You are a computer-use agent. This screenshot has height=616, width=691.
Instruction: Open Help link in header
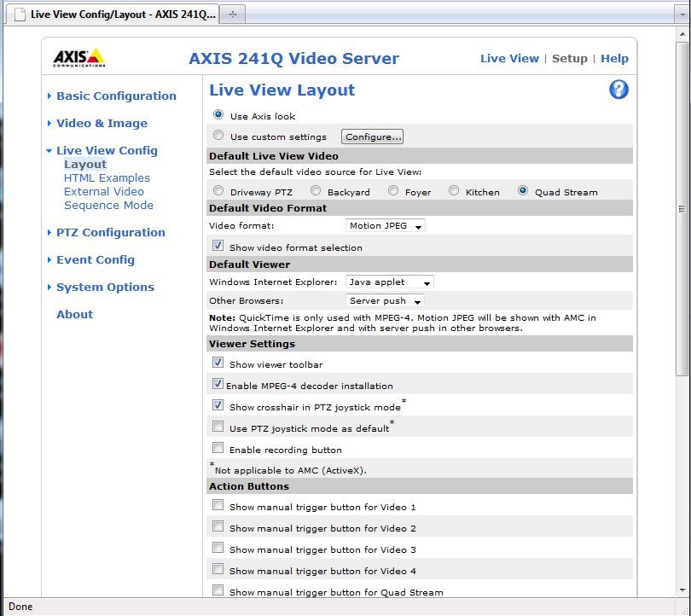click(614, 59)
